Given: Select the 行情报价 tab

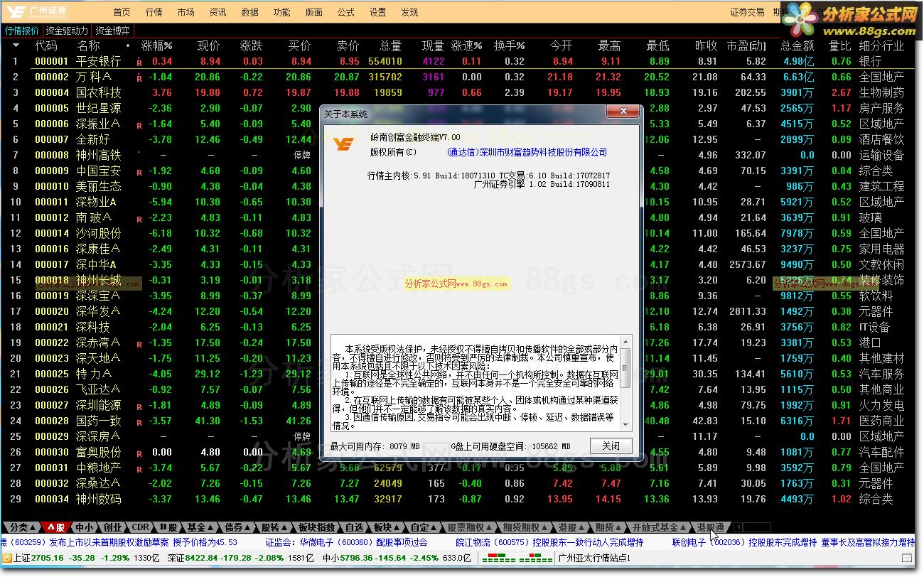Looking at the screenshot, I should pyautogui.click(x=22, y=31).
